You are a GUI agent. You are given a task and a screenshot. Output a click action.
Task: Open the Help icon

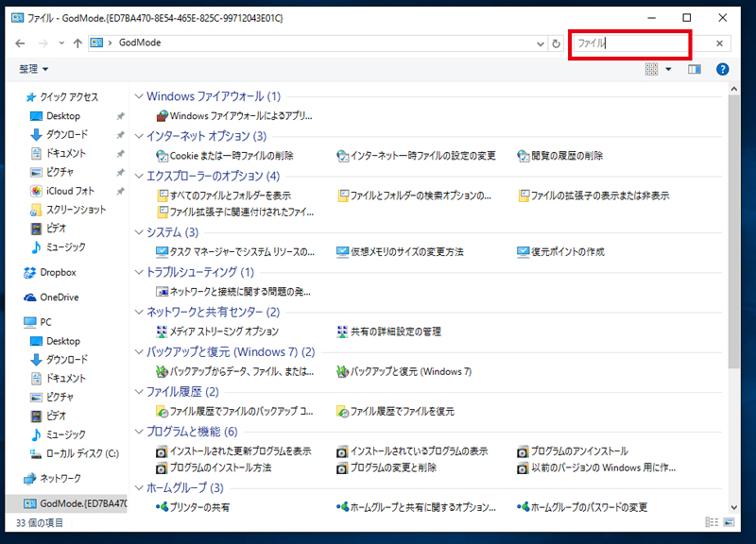(722, 69)
